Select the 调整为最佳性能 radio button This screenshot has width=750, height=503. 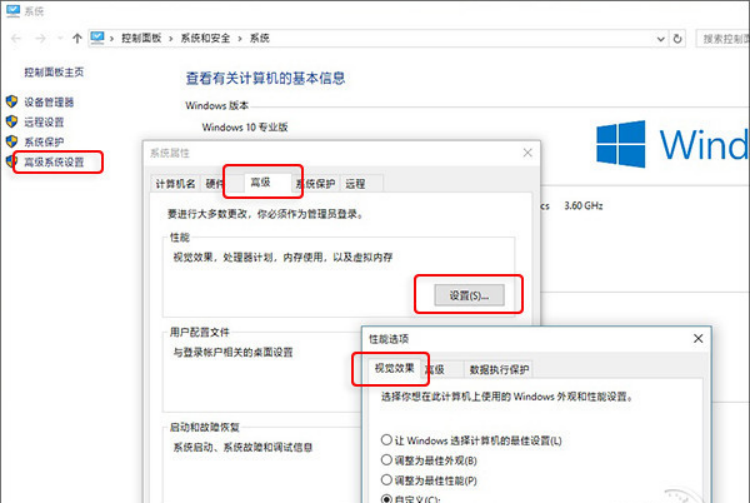[x=387, y=479]
